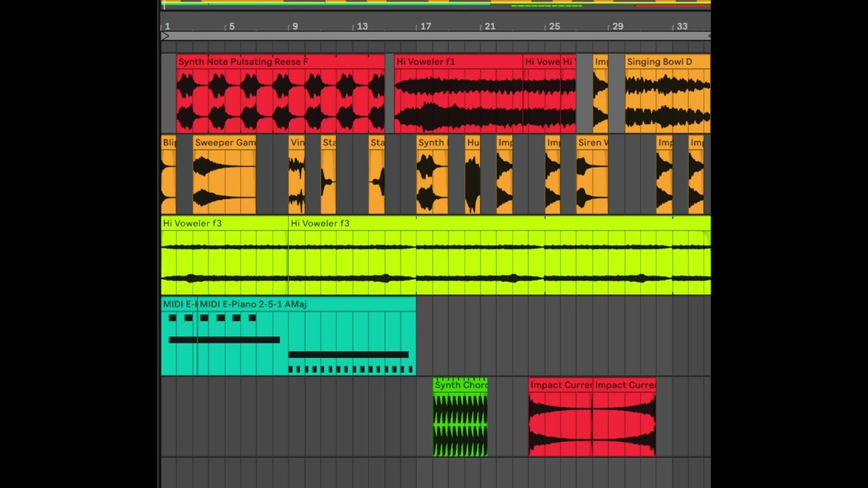This screenshot has width=868, height=488.
Task: Click bar 29 in the beat-time ruler
Action: 618,26
